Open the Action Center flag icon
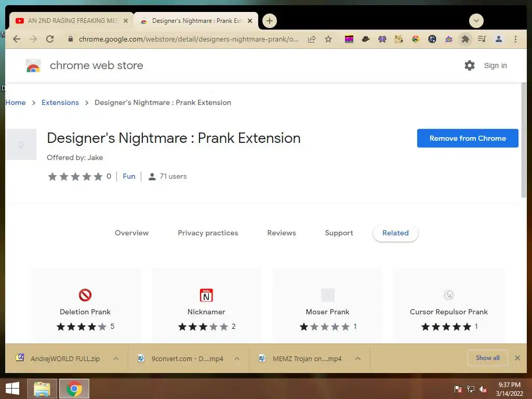The image size is (532, 399). click(x=458, y=389)
